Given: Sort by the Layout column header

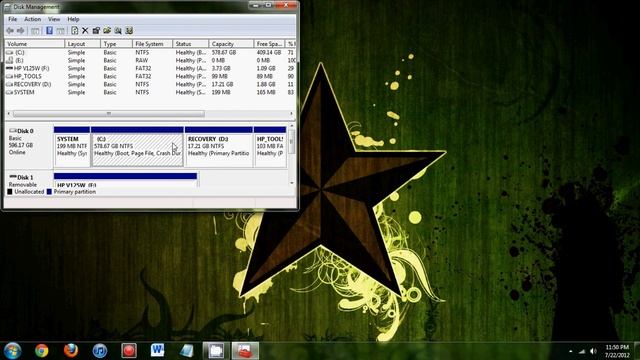Looking at the screenshot, I should click(82, 44).
